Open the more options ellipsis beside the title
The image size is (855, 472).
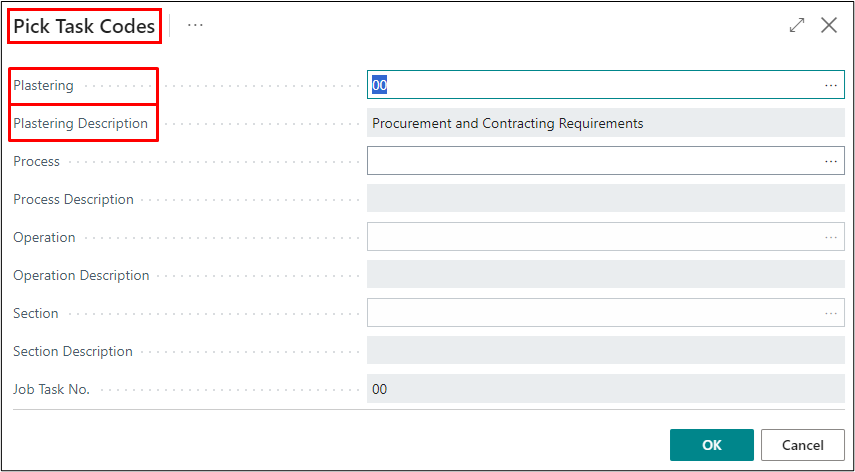(195, 26)
